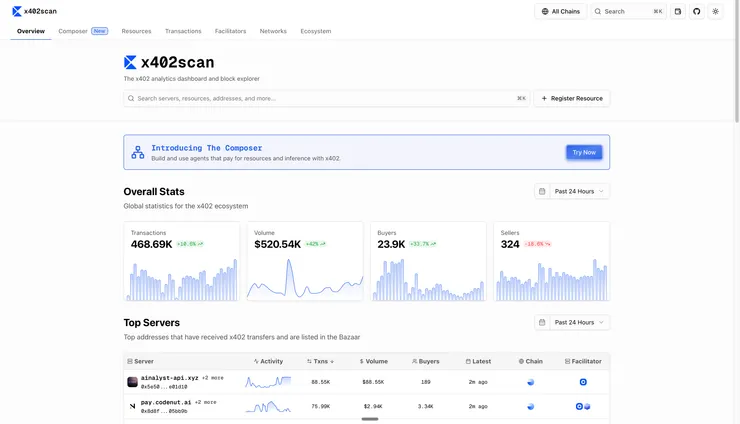Click the facilitator icon in ainalyst-api.xyz row
The image size is (740, 424).
tap(583, 382)
